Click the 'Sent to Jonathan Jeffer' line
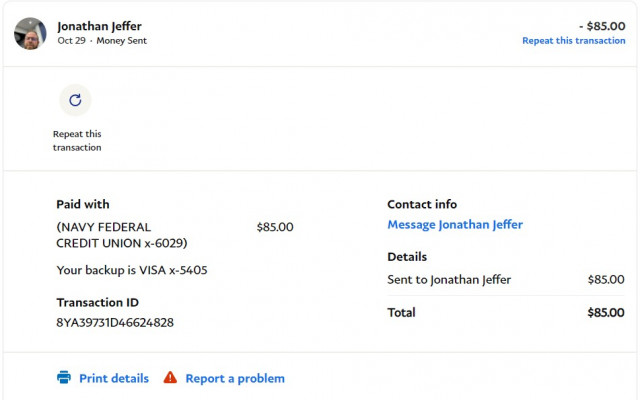The height and width of the screenshot is (400, 640). tap(449, 280)
